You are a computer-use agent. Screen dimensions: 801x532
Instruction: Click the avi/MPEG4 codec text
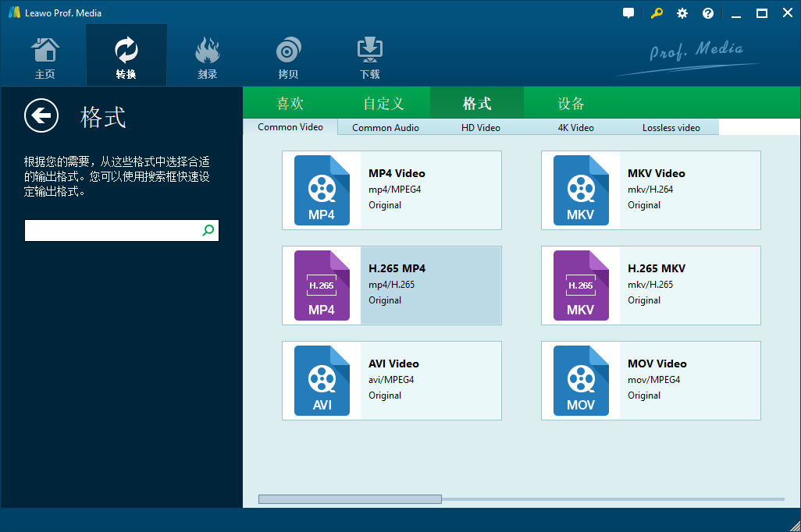[391, 380]
